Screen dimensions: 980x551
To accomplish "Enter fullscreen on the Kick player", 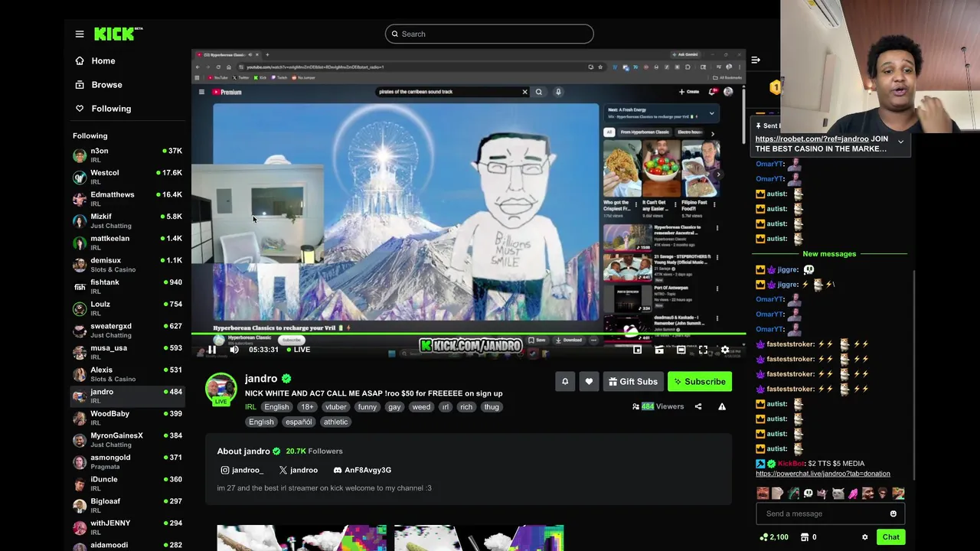I will point(703,350).
